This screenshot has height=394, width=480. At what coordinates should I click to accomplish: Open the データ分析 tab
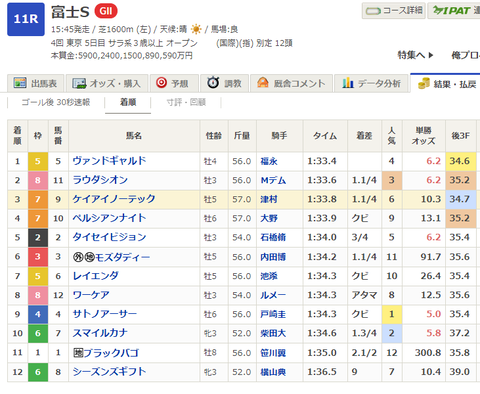[x=371, y=83]
